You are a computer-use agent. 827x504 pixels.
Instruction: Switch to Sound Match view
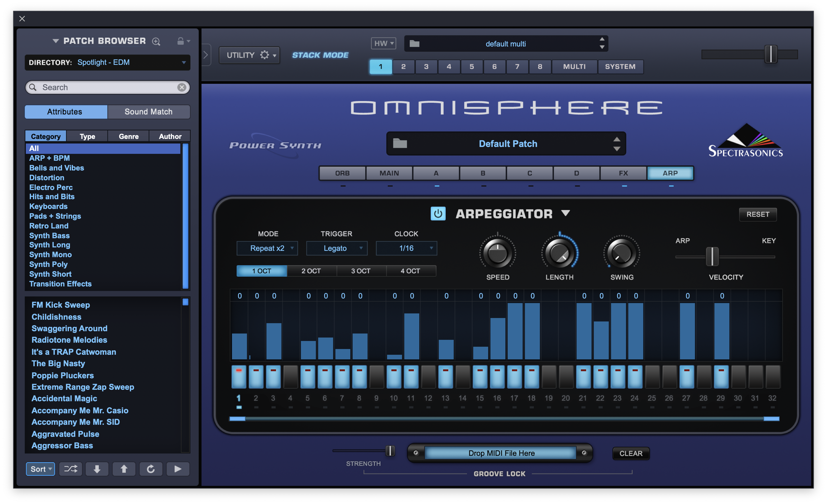149,112
